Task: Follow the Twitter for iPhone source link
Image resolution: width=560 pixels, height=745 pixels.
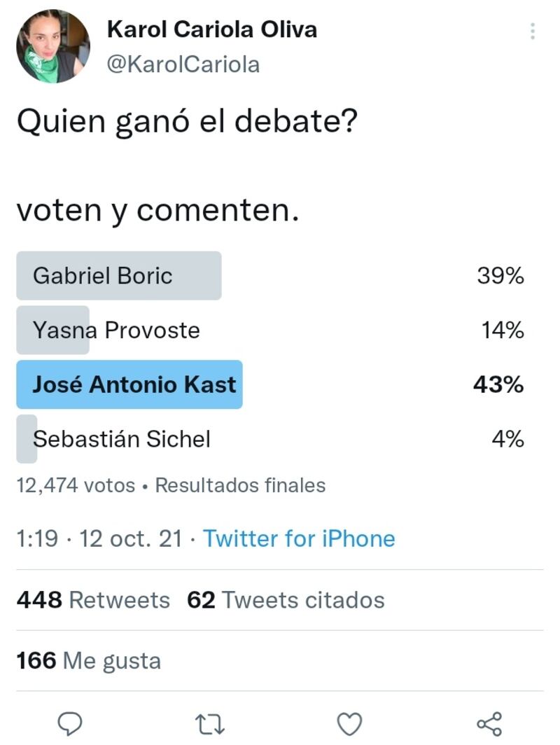Action: click(299, 539)
